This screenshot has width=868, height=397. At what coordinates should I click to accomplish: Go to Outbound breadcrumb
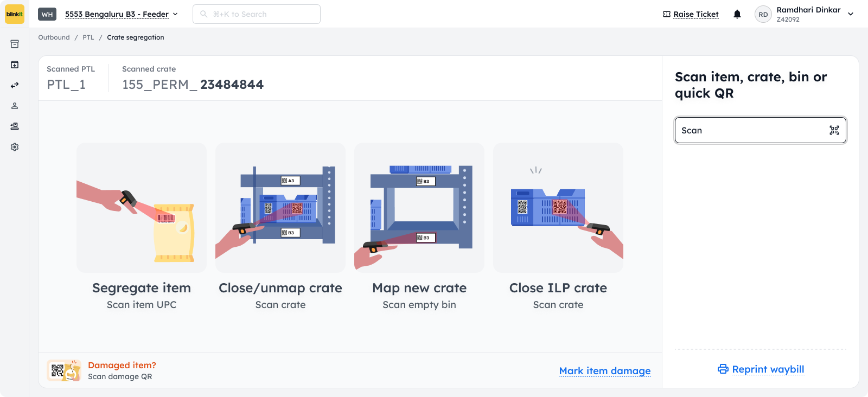tap(54, 37)
